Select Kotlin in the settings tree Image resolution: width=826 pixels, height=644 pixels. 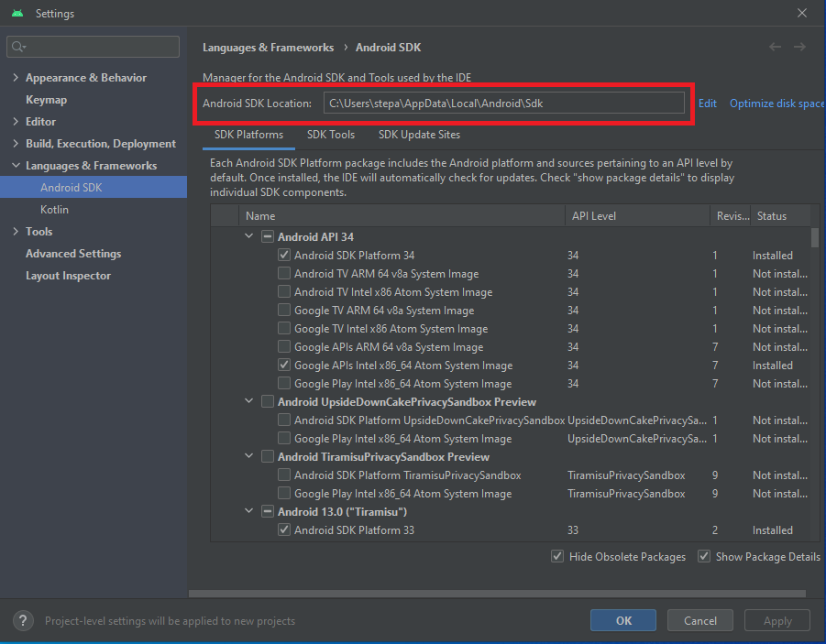[54, 210]
